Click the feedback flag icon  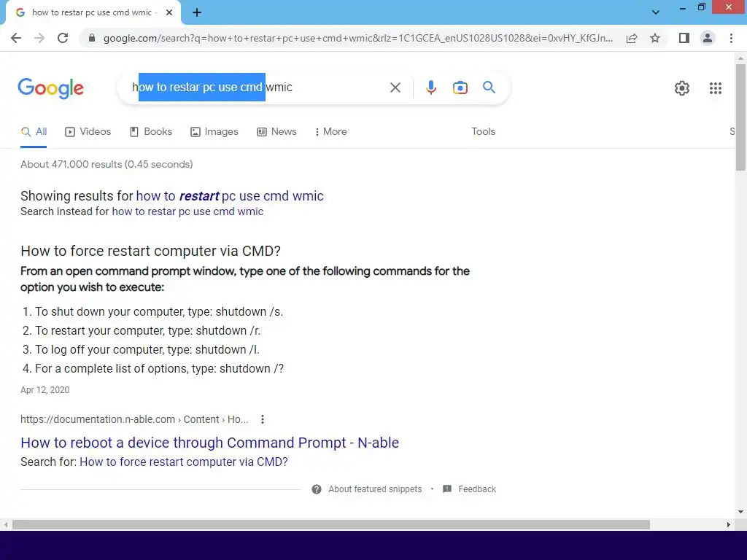tap(447, 489)
